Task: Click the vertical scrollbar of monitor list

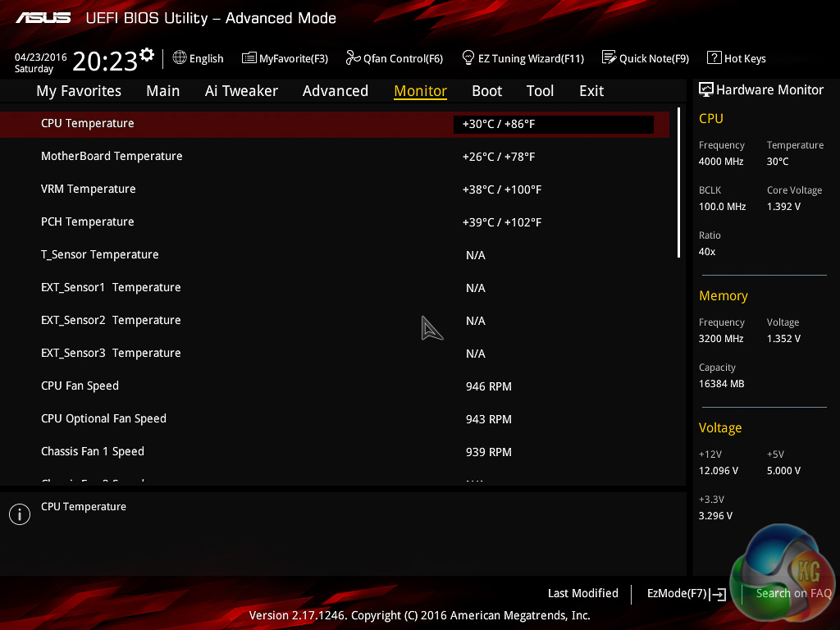Action: [x=679, y=183]
